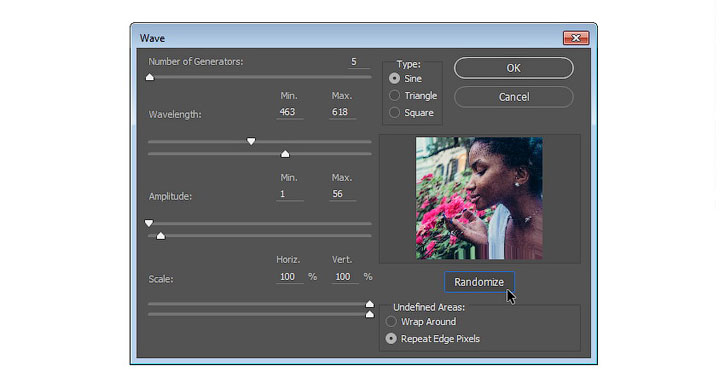Image resolution: width=725 pixels, height=389 pixels.
Task: Click the Horiz. scale percentage field
Action: click(290, 277)
